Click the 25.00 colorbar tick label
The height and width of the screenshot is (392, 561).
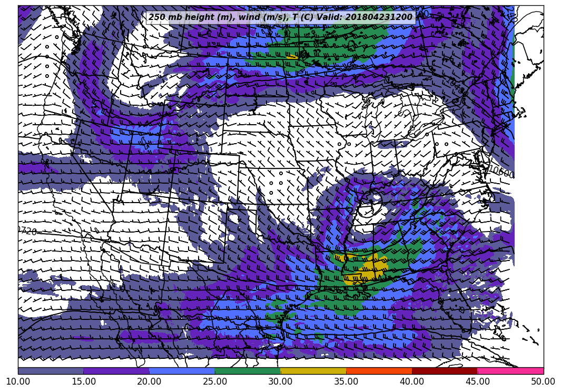pyautogui.click(x=215, y=381)
